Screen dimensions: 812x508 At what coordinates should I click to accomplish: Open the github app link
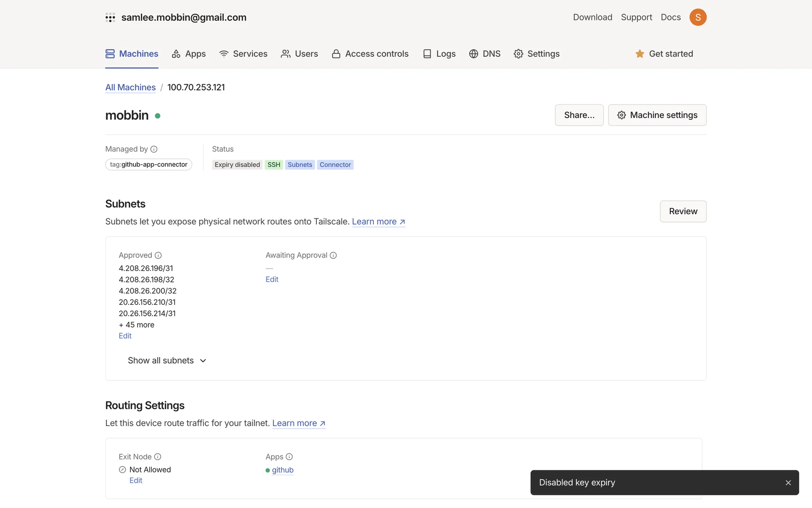tap(283, 470)
